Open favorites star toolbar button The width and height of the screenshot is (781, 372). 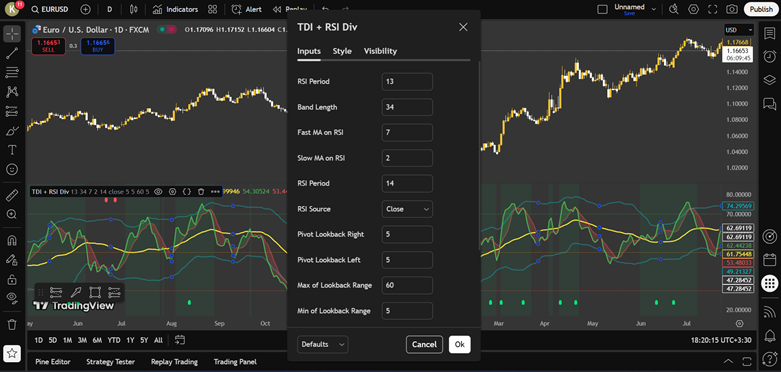pos(12,353)
